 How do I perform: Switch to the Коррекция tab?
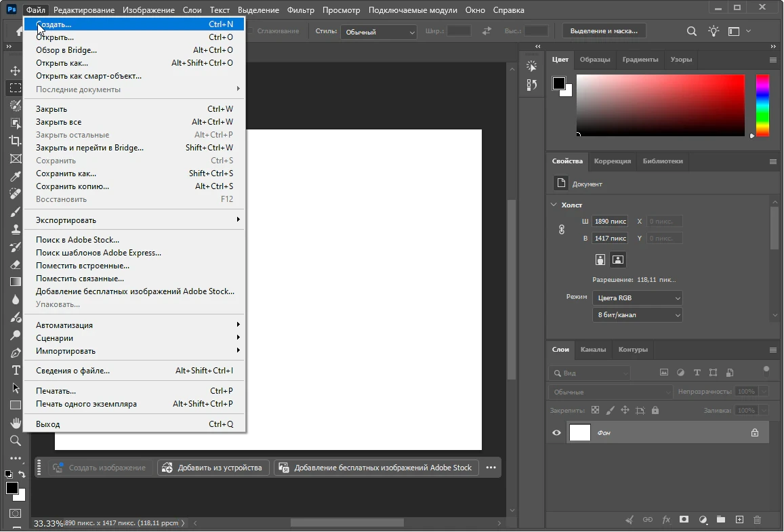pos(613,161)
